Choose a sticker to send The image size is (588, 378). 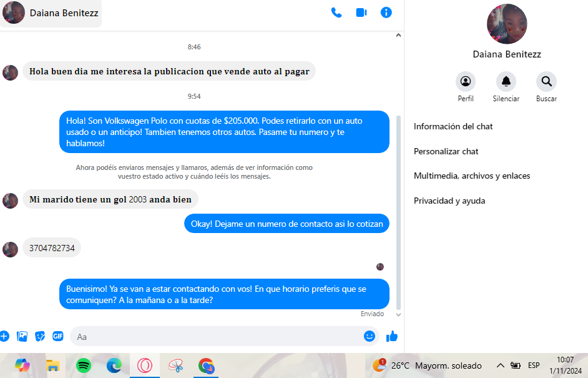pyautogui.click(x=40, y=336)
